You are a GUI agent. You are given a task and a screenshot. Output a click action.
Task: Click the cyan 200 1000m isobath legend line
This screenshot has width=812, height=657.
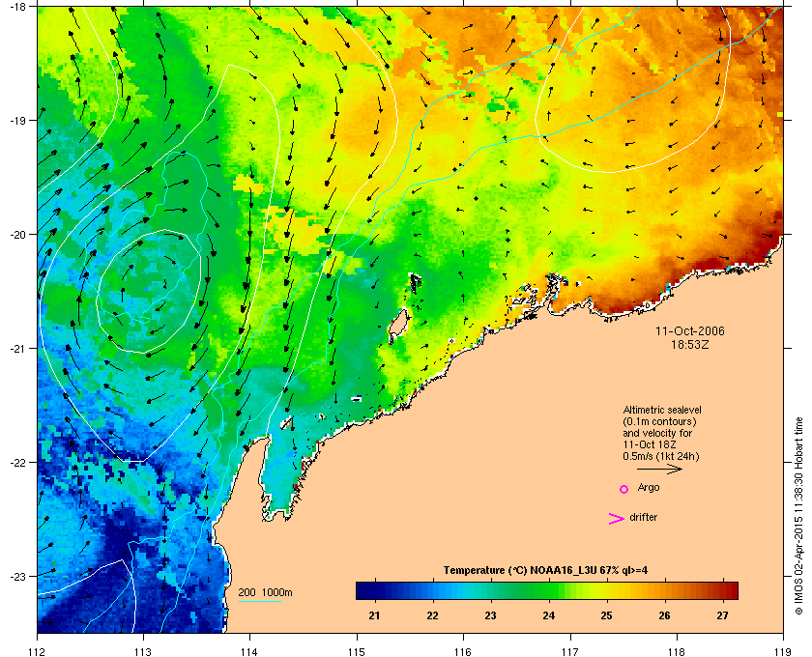click(259, 602)
